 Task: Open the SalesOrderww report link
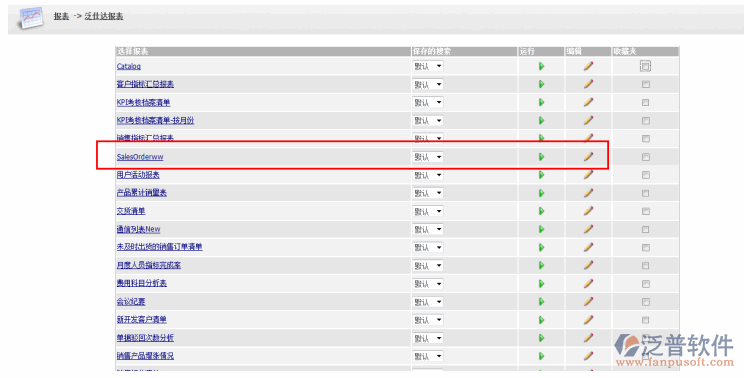pyautogui.click(x=140, y=157)
